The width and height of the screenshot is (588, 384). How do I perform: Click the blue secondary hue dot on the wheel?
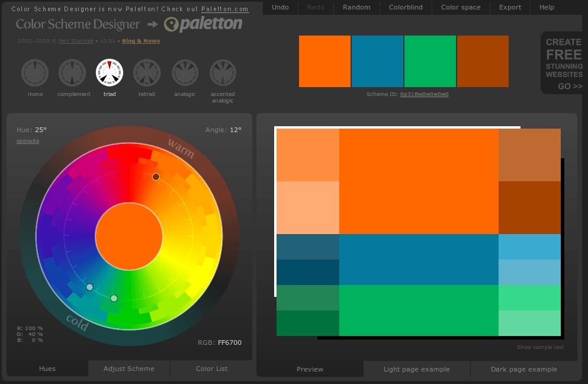89,287
